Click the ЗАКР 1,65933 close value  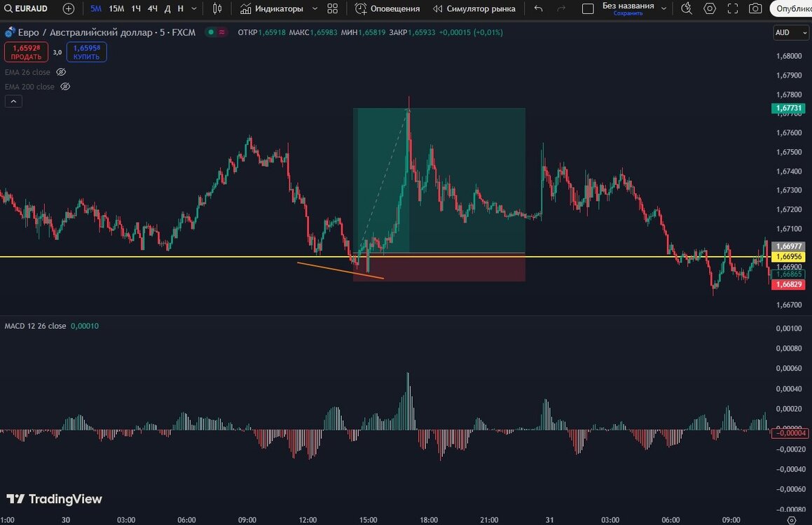pos(412,32)
